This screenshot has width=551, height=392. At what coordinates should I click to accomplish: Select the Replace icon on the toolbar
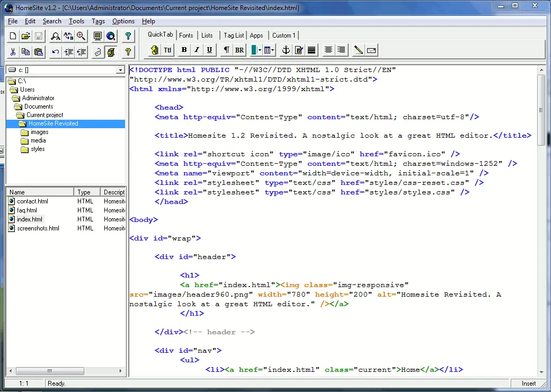[x=68, y=35]
